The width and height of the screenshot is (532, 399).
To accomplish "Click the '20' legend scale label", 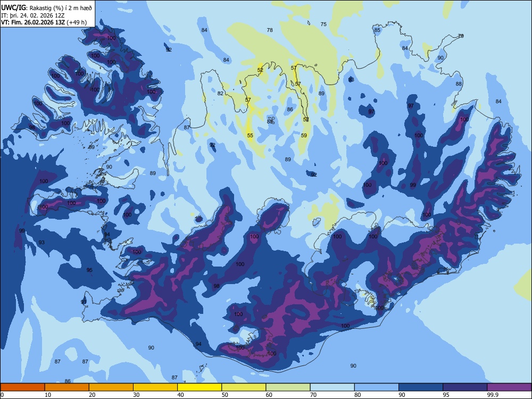I will [92, 395].
